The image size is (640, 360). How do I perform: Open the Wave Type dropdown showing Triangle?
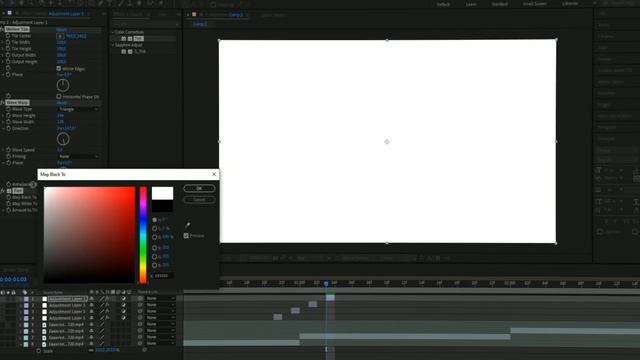pos(79,109)
